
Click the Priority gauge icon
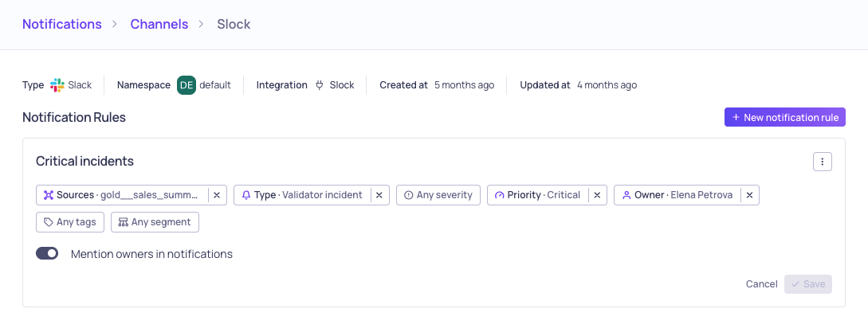500,195
